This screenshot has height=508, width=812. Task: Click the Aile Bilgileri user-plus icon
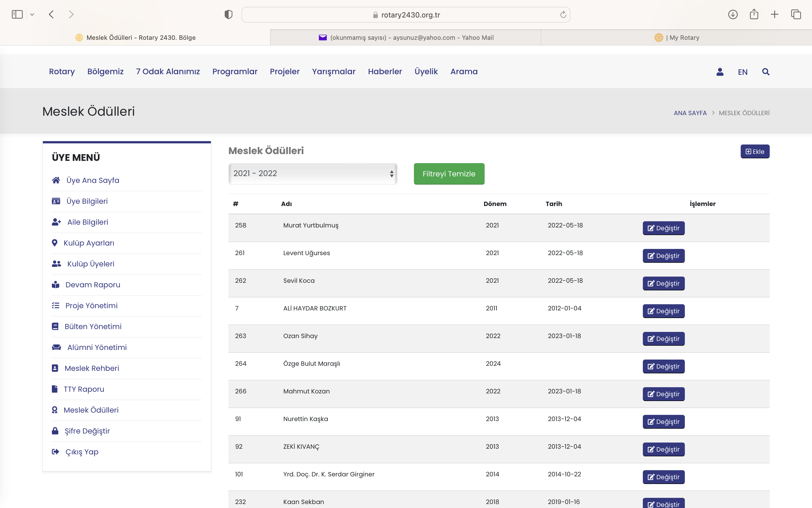(56, 222)
